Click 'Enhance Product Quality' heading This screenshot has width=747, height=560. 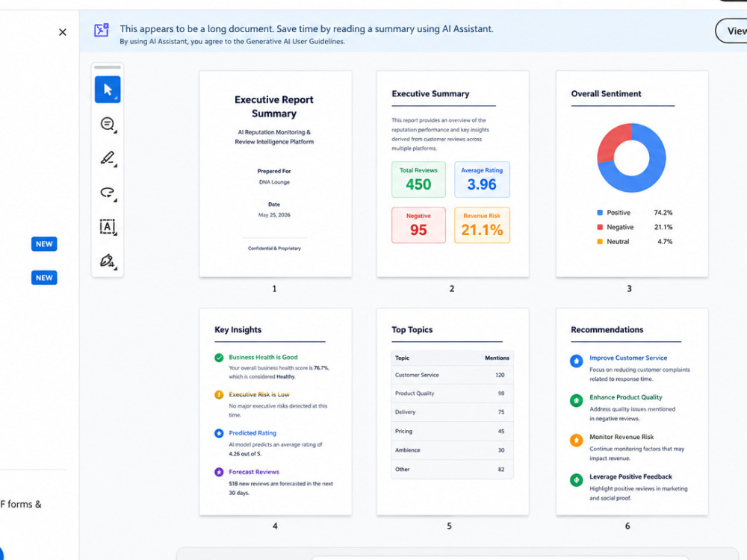pos(625,397)
